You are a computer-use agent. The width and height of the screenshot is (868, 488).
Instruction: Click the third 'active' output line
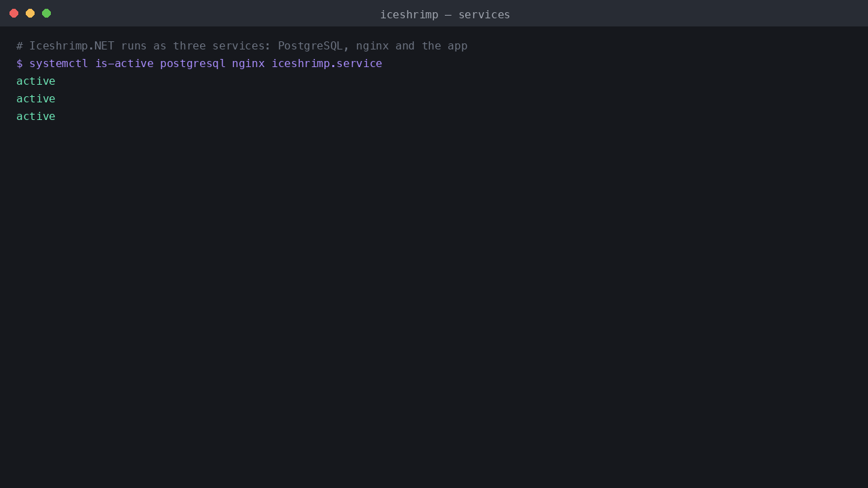[x=36, y=117]
